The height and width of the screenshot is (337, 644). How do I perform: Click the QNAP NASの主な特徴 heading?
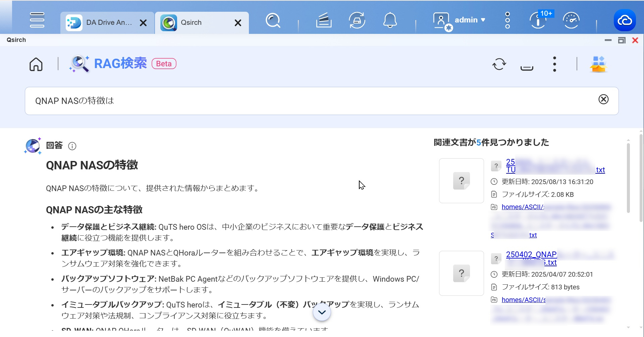(x=94, y=210)
